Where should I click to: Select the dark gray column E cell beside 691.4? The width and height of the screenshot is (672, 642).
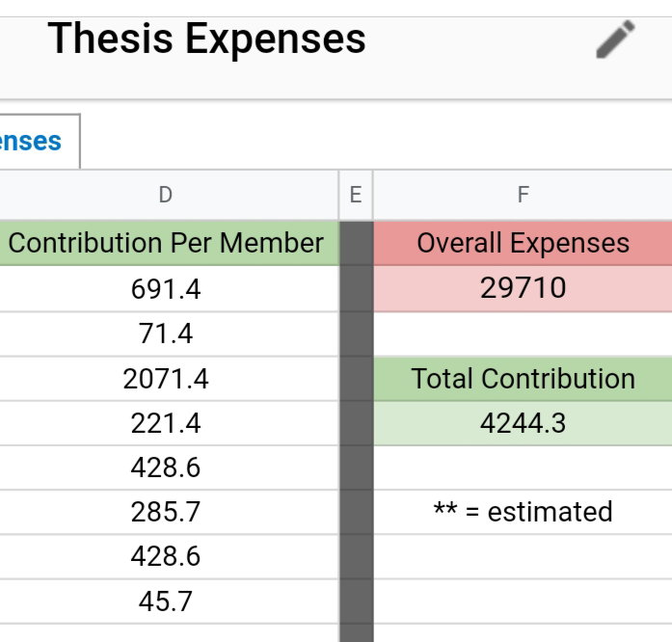tap(356, 288)
